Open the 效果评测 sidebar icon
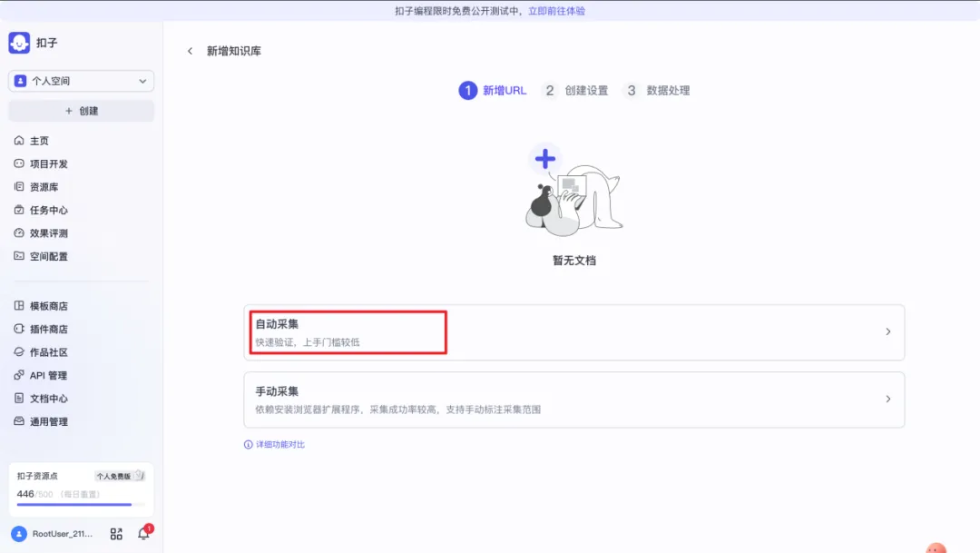The image size is (980, 553). (19, 232)
